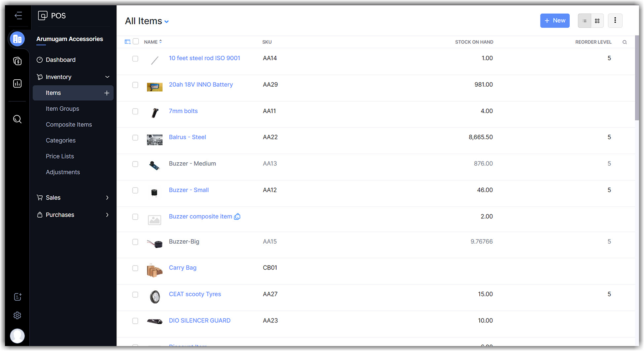Image resolution: width=644 pixels, height=351 pixels.
Task: Click the New button
Action: [554, 21]
